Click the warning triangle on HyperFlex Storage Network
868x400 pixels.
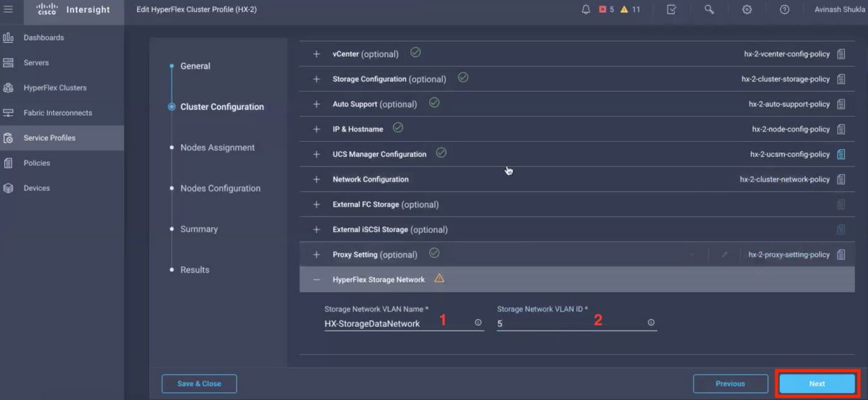coord(439,278)
